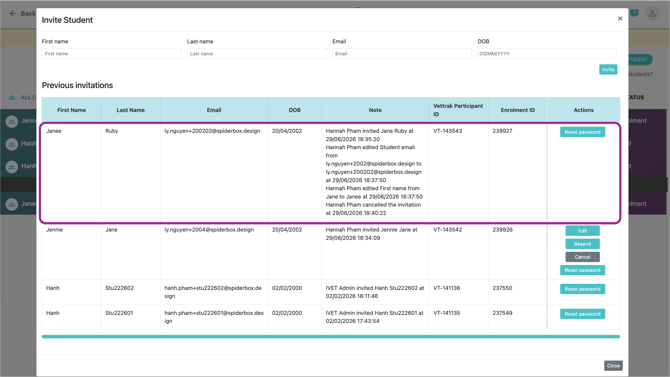Viewport: 670px width, 377px height.
Task: Click the Note column header
Action: 375,110
